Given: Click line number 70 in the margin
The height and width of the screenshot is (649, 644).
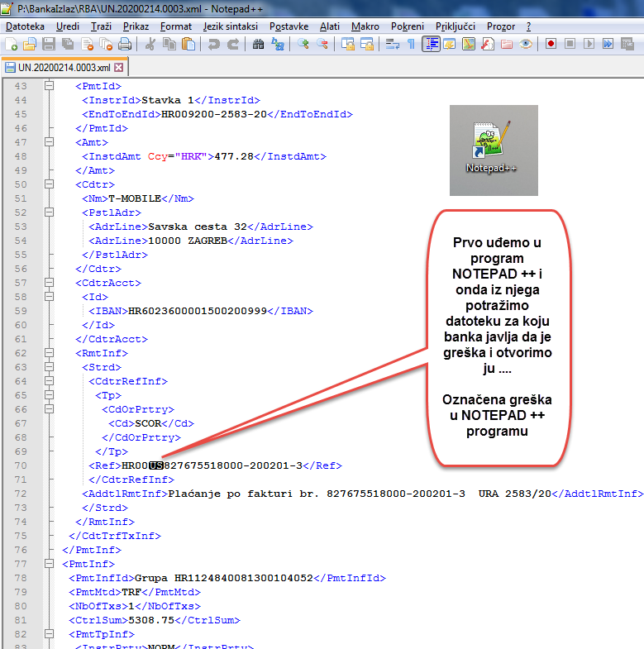Looking at the screenshot, I should pyautogui.click(x=21, y=465).
